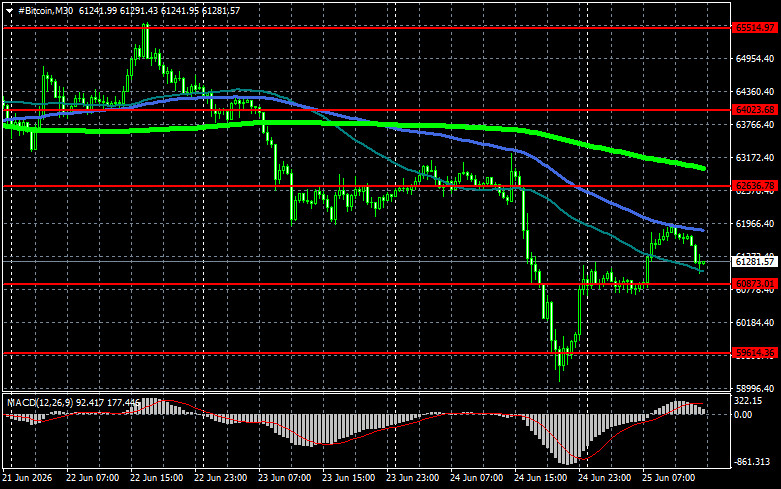Select the red 64023.68 price level label
The height and width of the screenshot is (489, 781).
click(755, 110)
